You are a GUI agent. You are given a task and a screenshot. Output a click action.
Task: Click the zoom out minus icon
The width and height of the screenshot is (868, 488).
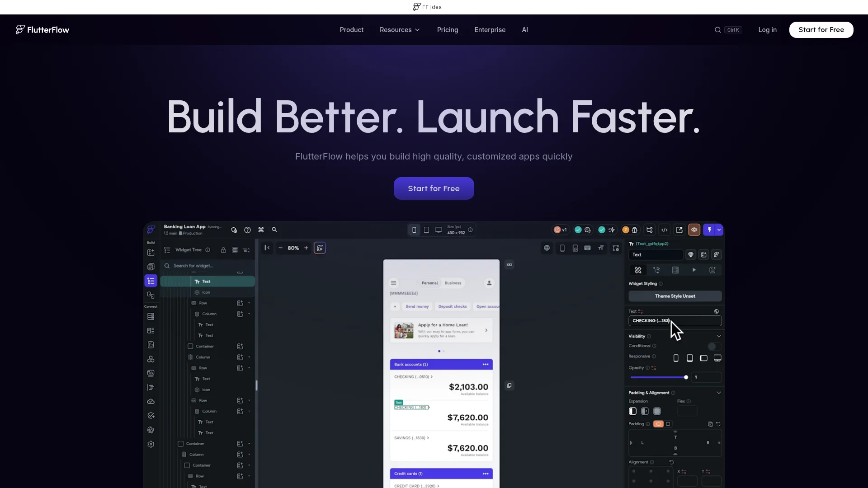coord(280,248)
